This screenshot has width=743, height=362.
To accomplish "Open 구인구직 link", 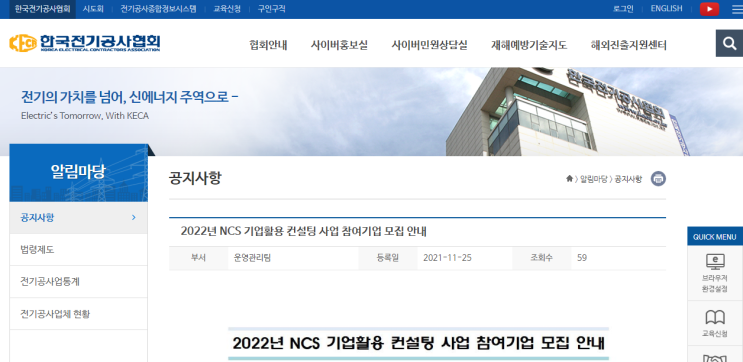I will (x=272, y=9).
